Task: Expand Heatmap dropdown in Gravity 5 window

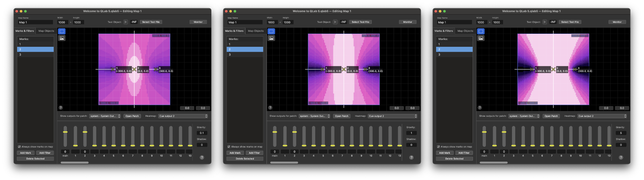Action: pyautogui.click(x=602, y=116)
